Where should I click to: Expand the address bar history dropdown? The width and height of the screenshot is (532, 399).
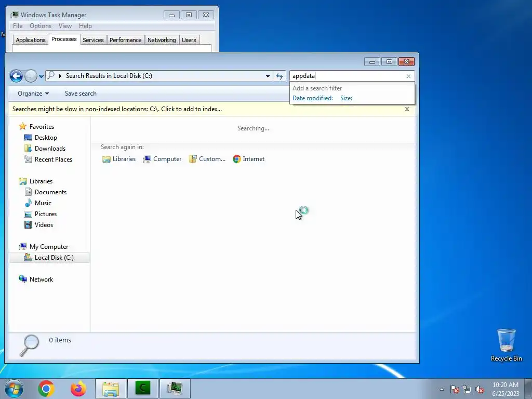[268, 76]
